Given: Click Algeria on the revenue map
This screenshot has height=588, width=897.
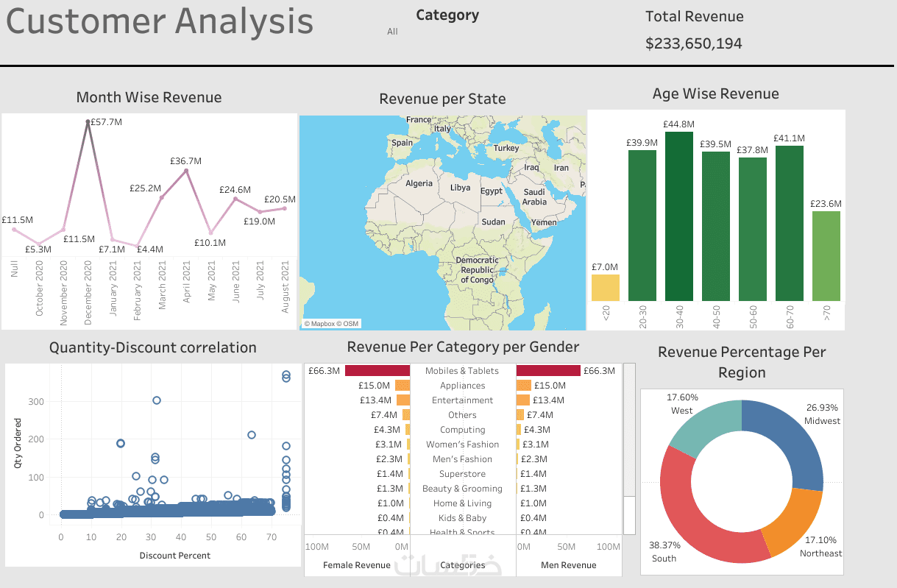Looking at the screenshot, I should pos(419,183).
